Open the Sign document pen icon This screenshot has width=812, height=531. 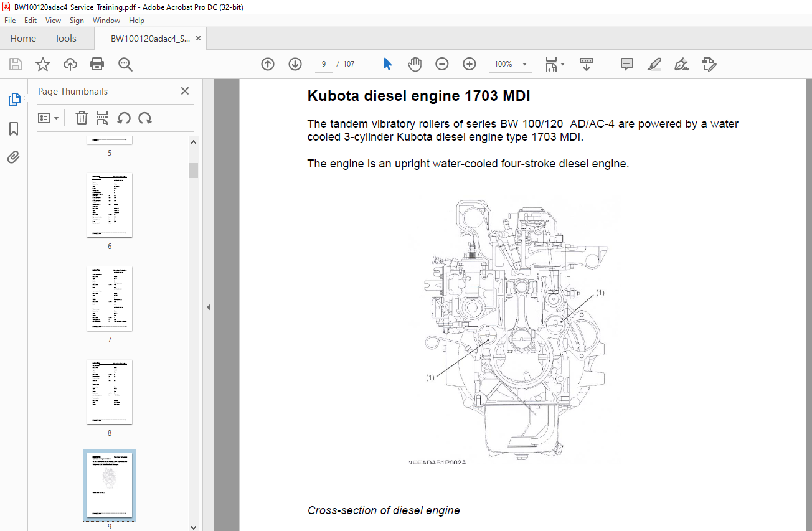(681, 64)
